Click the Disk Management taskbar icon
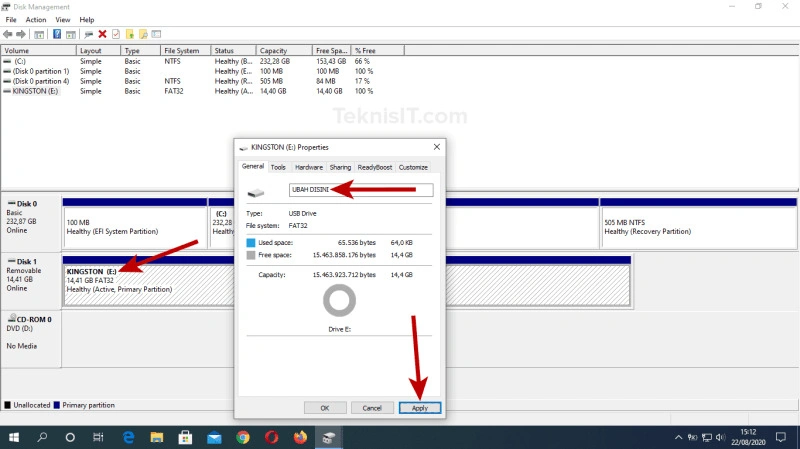The image size is (800, 449). click(x=329, y=438)
